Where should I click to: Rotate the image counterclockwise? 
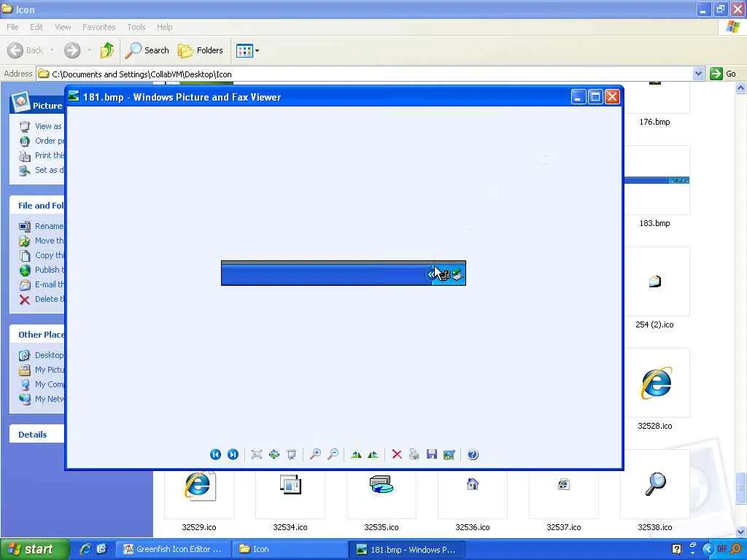coord(373,454)
